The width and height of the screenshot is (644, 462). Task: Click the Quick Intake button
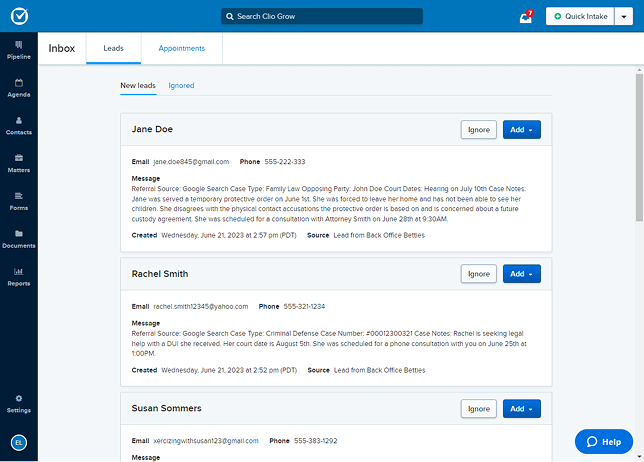[x=580, y=16]
